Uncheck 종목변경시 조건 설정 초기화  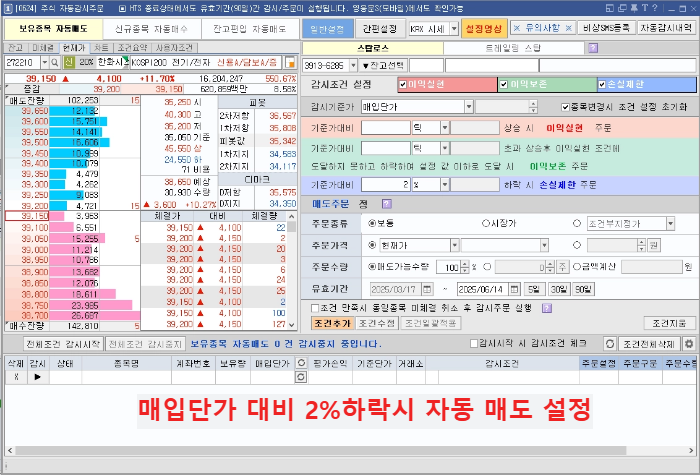[565, 107]
